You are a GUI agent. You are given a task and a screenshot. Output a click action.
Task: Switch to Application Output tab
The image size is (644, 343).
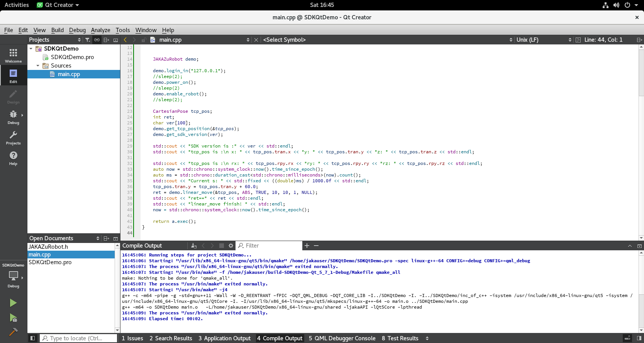point(224,338)
